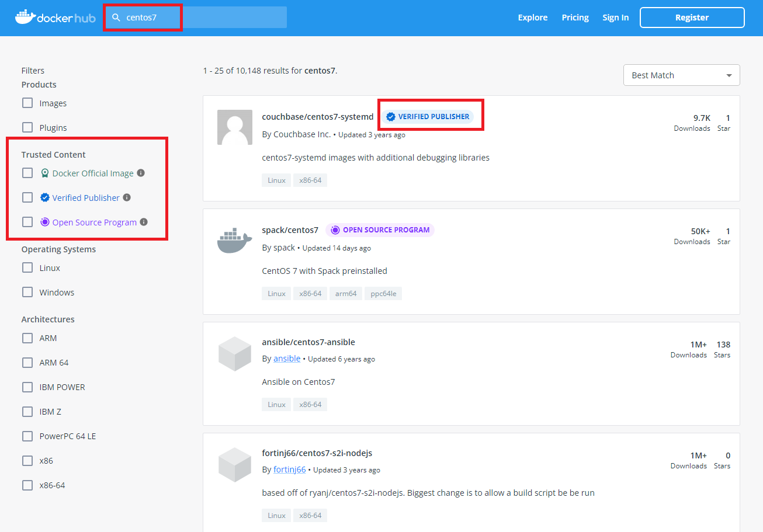The height and width of the screenshot is (532, 763).
Task: Click the VERIFIED PUBLISHER badge on couchbase
Action: (x=428, y=116)
